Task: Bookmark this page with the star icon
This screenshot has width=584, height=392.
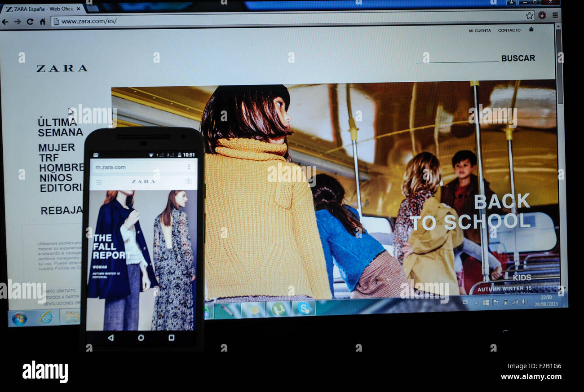Action: pos(530,15)
